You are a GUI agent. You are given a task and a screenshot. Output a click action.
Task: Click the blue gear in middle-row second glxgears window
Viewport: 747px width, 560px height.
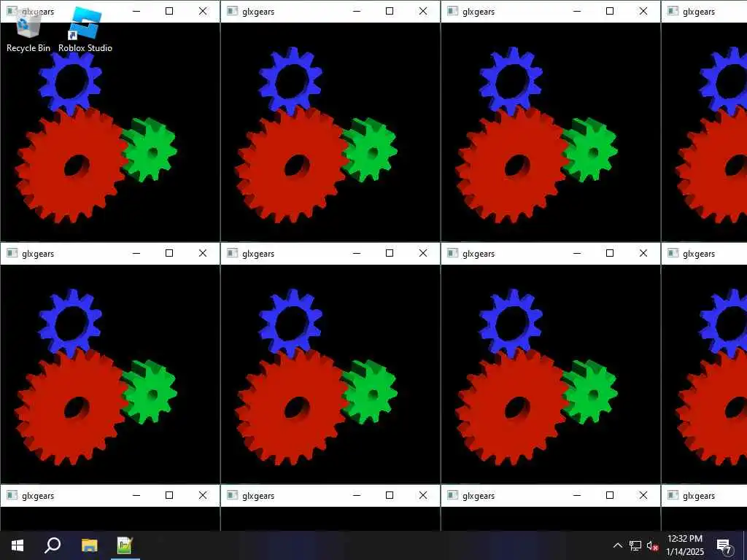[x=290, y=322]
